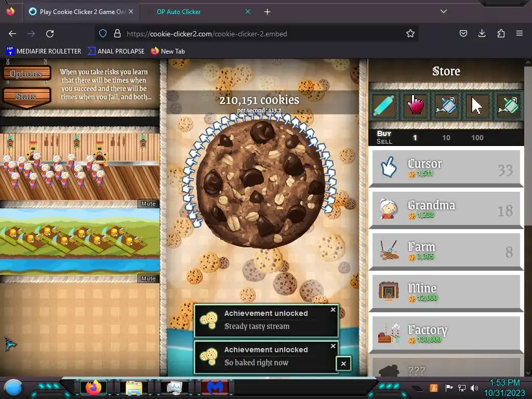Open the Stats panel
This screenshot has width=532, height=399.
[x=26, y=97]
